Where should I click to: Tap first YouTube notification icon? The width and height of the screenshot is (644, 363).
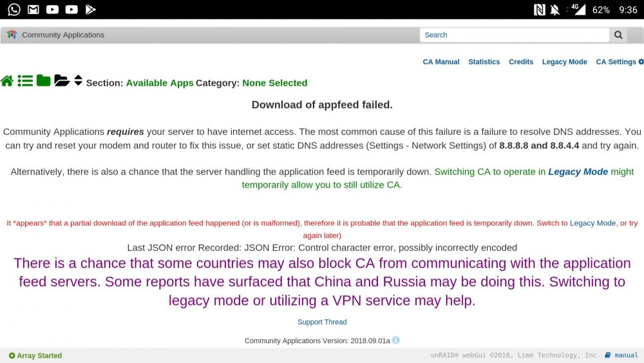click(52, 10)
